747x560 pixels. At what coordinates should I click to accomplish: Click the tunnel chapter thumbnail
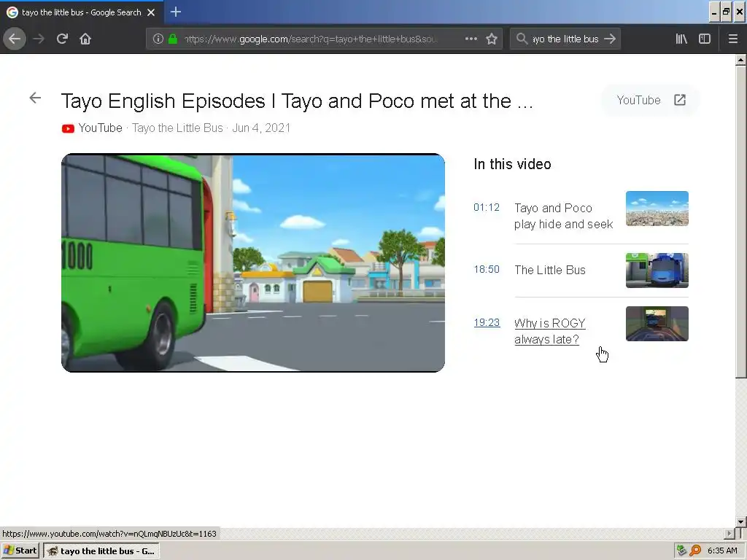click(657, 324)
